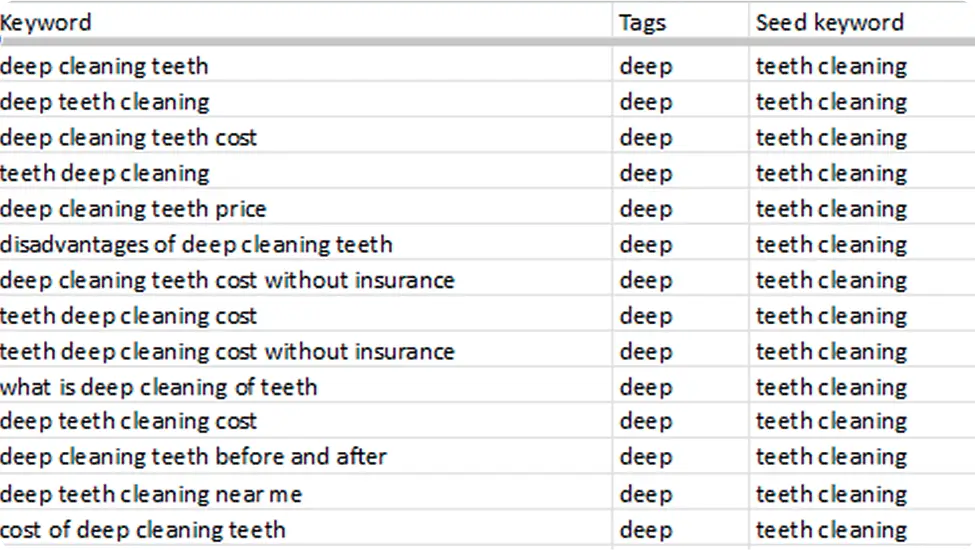Select cell 'deep cleaning teeth price'
975x550 pixels.
click(306, 206)
